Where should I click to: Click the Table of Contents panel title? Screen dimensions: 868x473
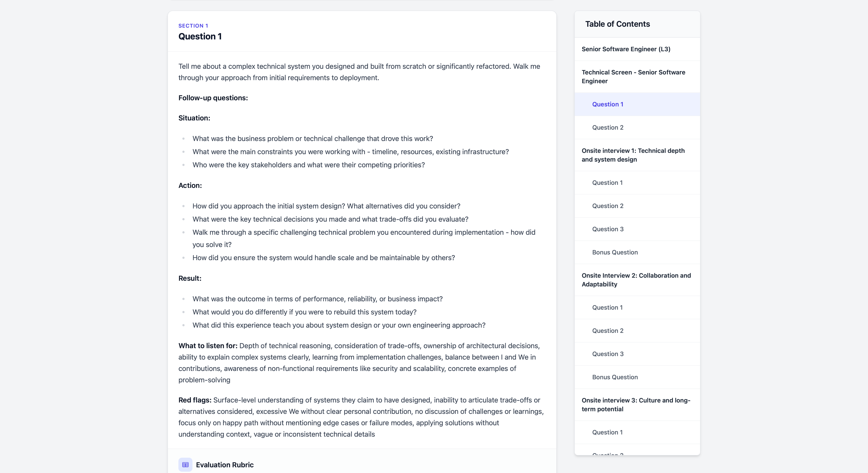pos(617,24)
